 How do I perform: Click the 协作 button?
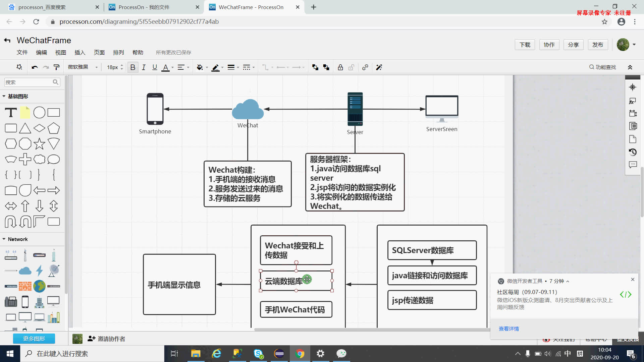click(x=549, y=45)
